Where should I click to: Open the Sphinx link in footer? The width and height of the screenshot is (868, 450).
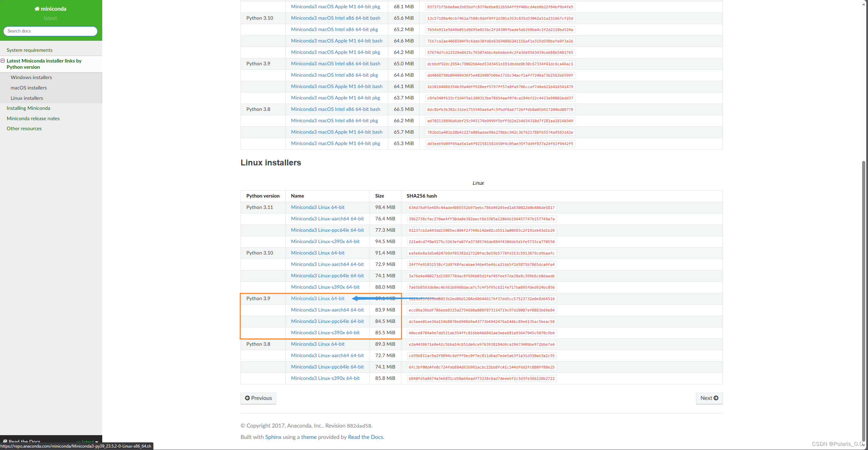(x=273, y=437)
